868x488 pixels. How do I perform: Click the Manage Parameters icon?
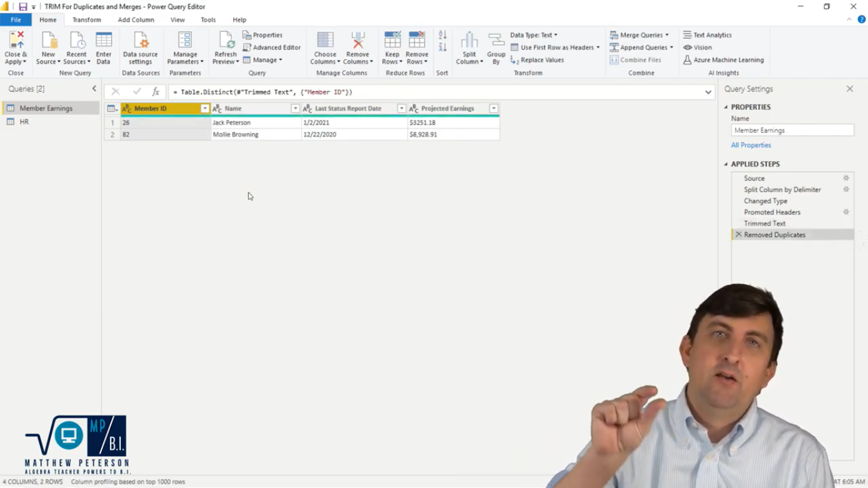pos(185,41)
